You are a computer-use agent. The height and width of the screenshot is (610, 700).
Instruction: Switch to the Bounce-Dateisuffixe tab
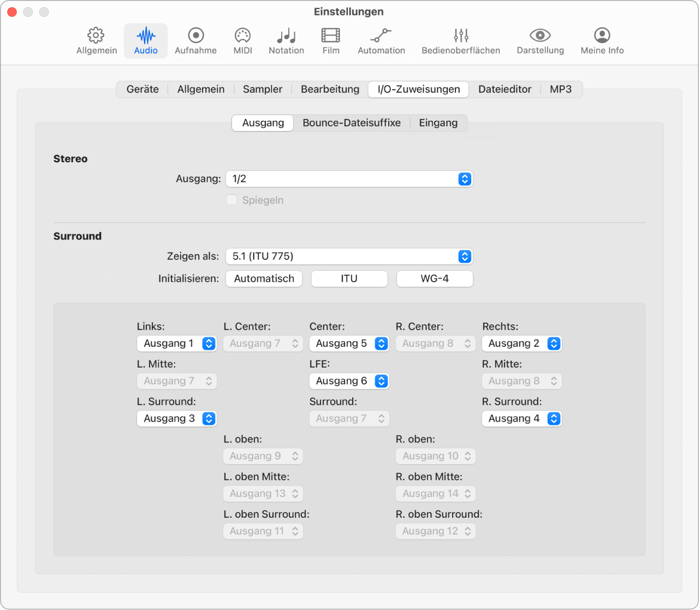[x=352, y=123]
